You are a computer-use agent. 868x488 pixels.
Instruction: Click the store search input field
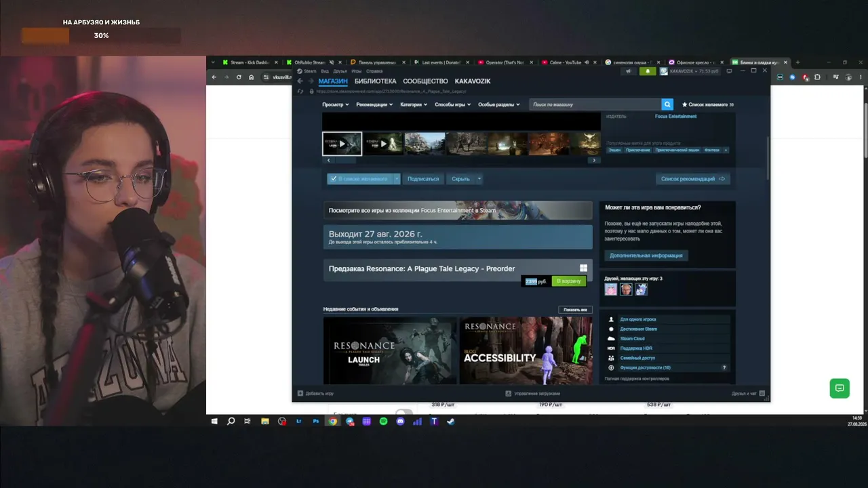tap(595, 104)
